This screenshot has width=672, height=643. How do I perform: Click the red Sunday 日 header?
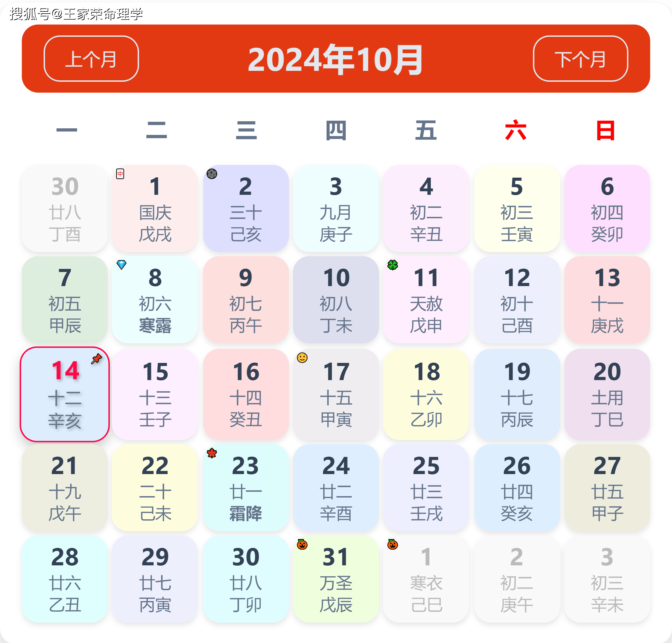pyautogui.click(x=605, y=130)
